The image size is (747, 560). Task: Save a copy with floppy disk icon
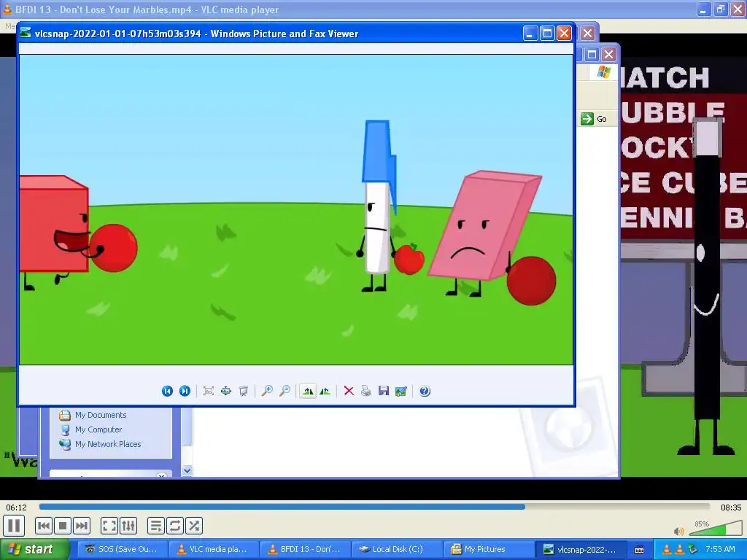click(384, 391)
